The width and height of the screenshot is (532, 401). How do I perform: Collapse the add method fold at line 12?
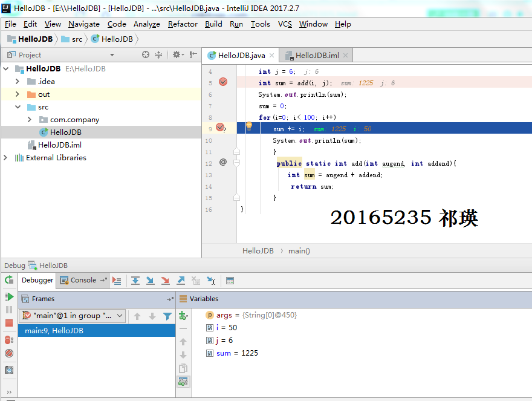pos(237,163)
